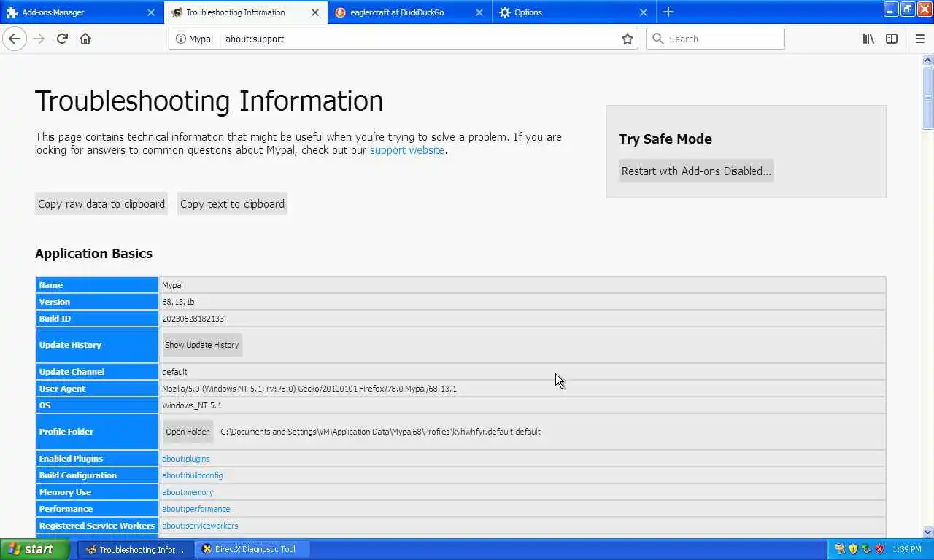Go to the home page icon
This screenshot has width=934, height=560.
(x=85, y=39)
